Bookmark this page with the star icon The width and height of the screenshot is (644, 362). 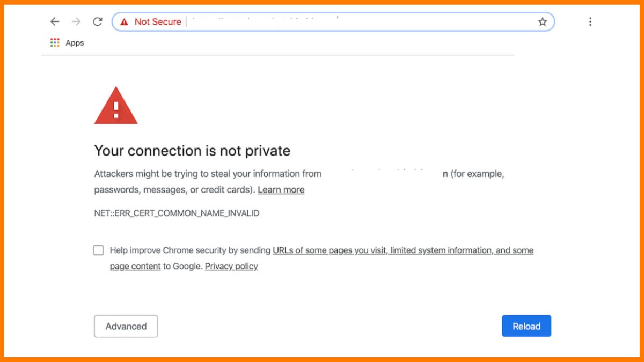(543, 22)
